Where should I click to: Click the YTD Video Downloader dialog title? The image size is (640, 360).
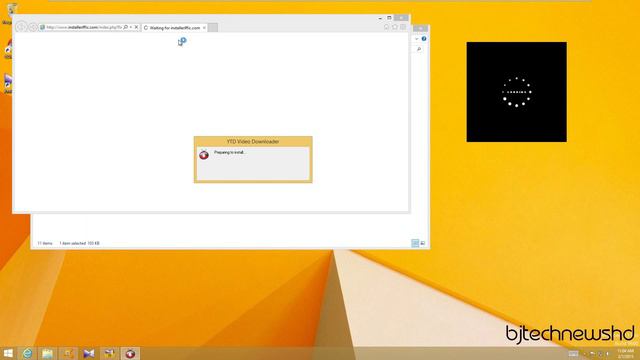click(253, 142)
